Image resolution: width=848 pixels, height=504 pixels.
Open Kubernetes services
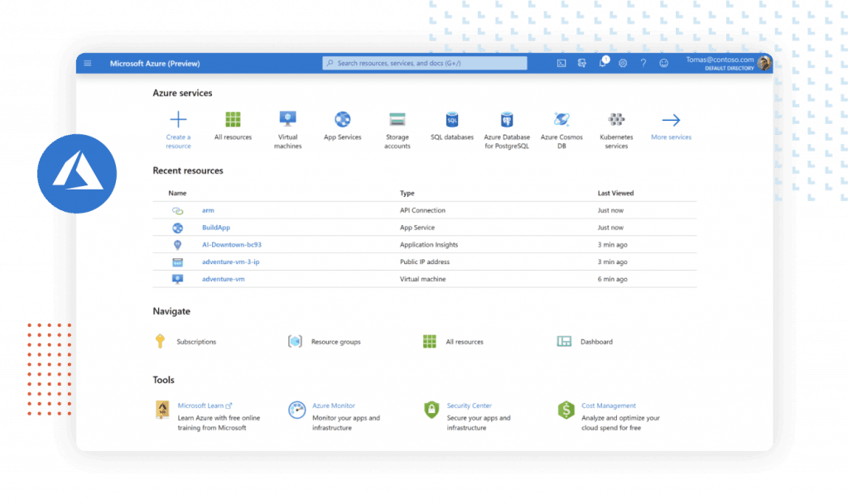[x=616, y=120]
